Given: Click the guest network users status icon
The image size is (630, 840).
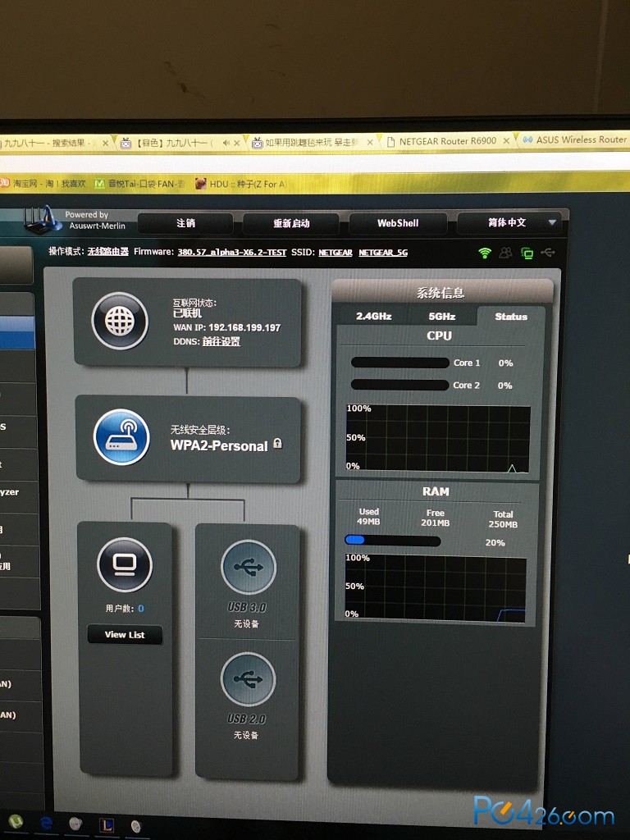Looking at the screenshot, I should click(x=505, y=253).
